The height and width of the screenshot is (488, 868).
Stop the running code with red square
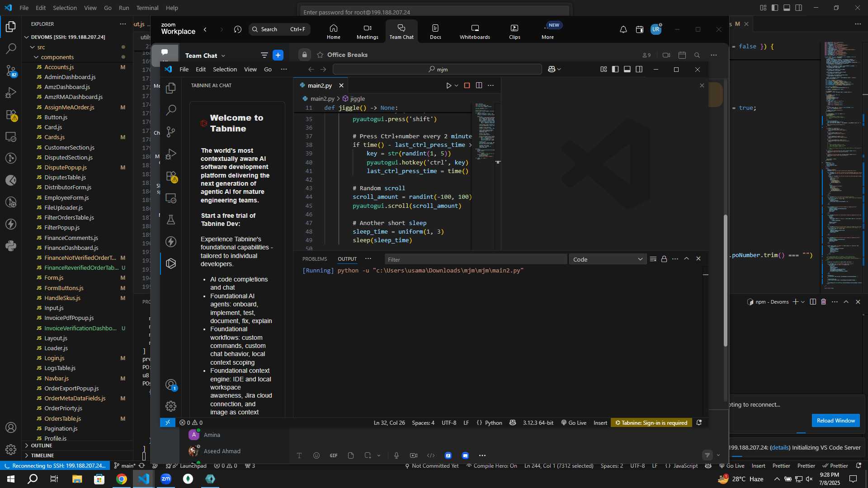467,85
